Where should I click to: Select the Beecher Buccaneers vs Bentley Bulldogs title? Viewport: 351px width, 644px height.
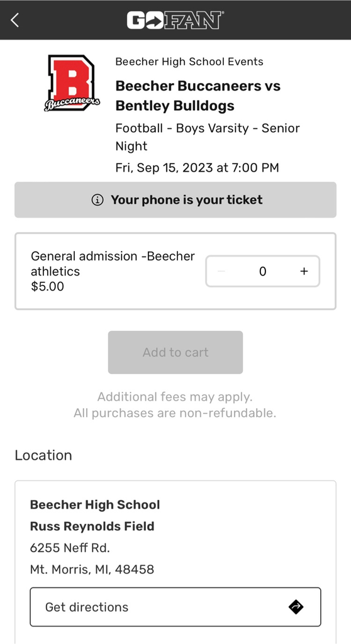(198, 96)
